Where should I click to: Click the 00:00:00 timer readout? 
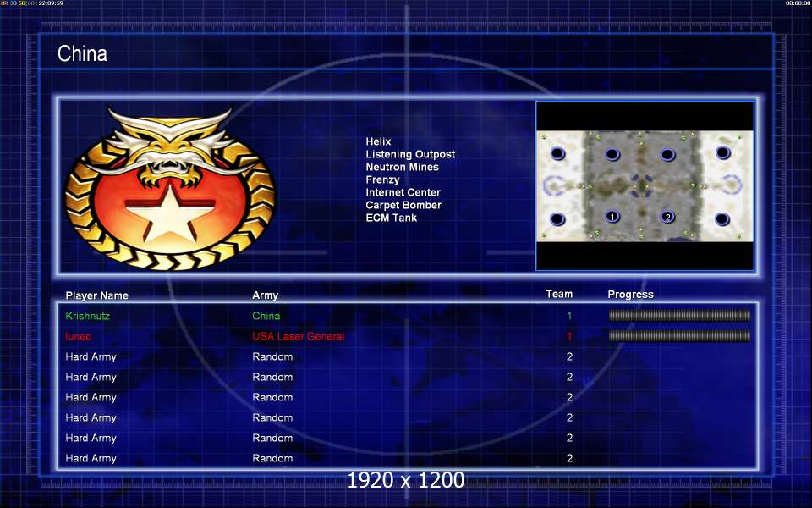798,3
